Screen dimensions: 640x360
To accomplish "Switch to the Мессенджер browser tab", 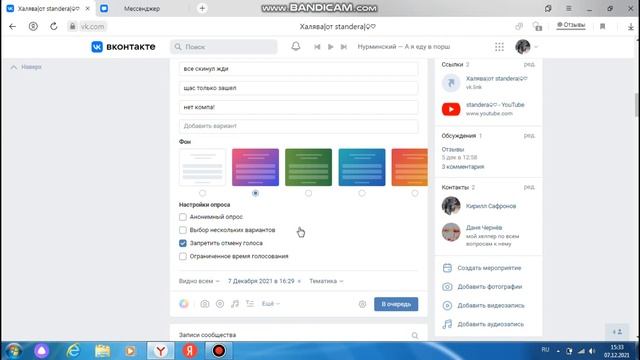I will coord(142,9).
